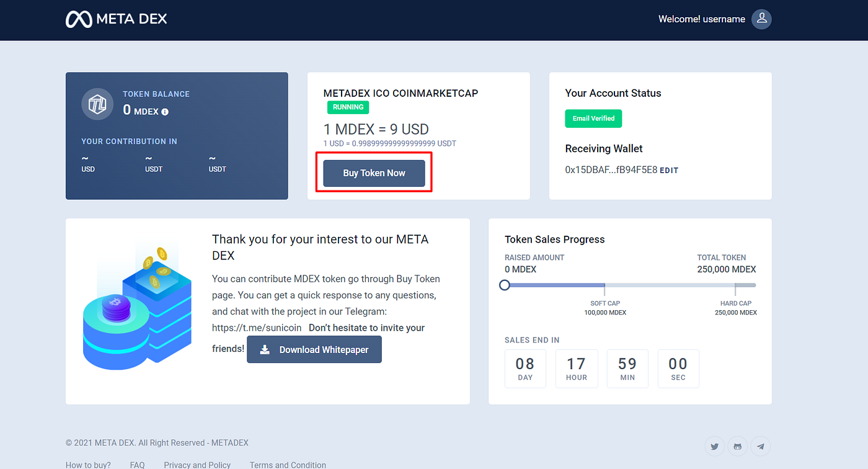Open the user profile avatar icon
This screenshot has width=868, height=469.
(761, 19)
